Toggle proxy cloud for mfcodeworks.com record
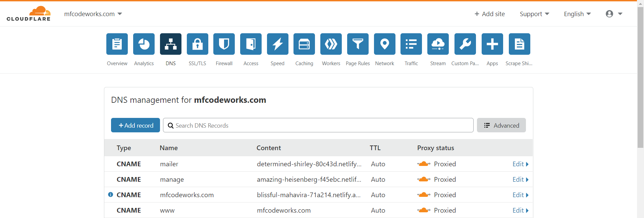The height and width of the screenshot is (218, 644). pos(424,195)
